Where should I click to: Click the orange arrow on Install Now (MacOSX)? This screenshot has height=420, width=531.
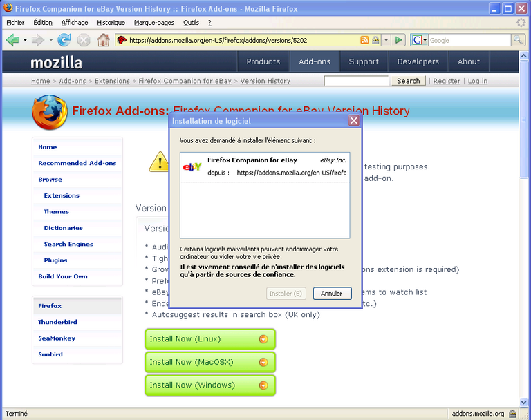(x=263, y=362)
